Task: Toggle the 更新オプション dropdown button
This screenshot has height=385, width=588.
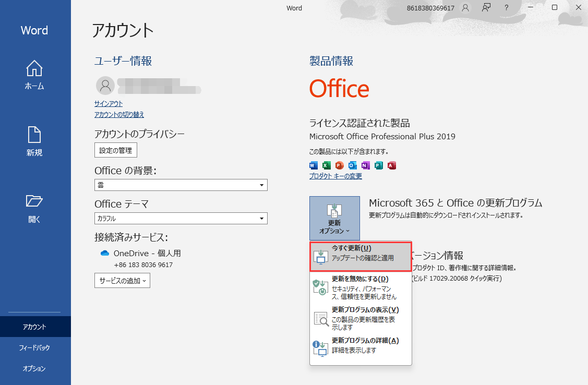Action: [x=334, y=218]
